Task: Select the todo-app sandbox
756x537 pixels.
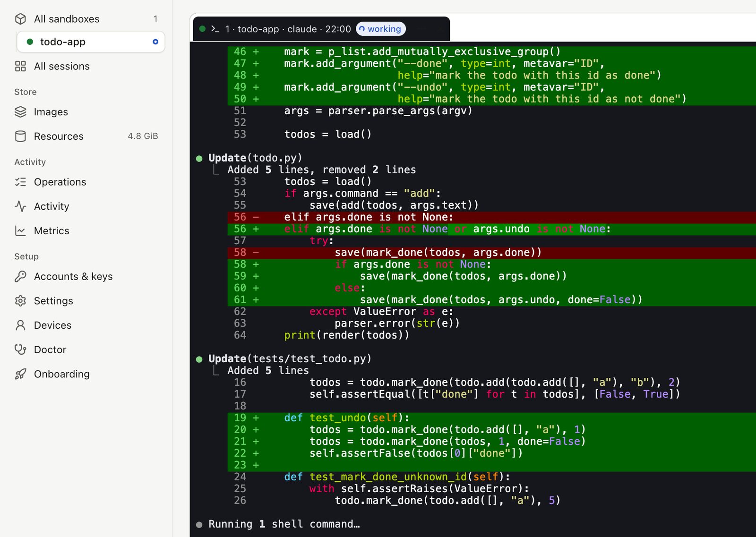Action: (x=91, y=42)
